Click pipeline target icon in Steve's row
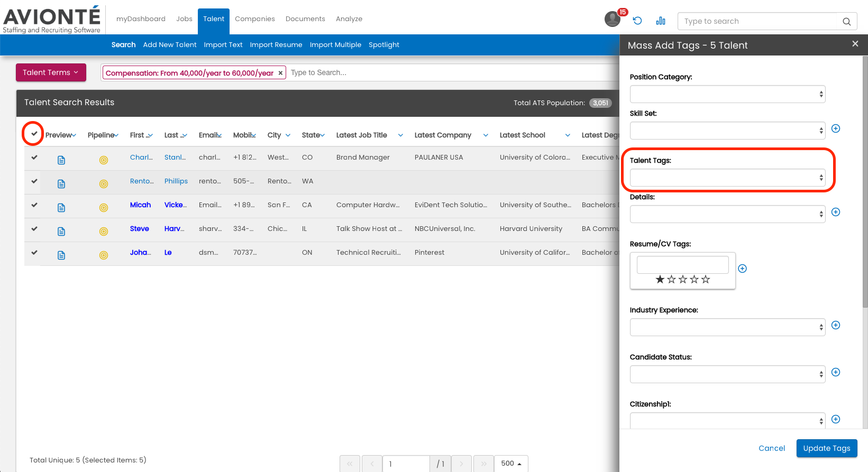Image resolution: width=868 pixels, height=472 pixels. tap(104, 232)
